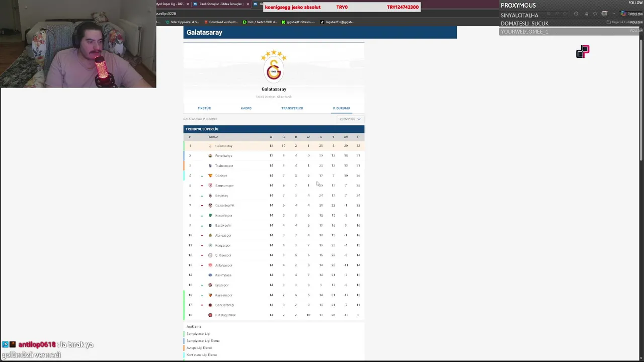Click the Kocaelispor team badge
Image resolution: width=644 pixels, height=362 pixels.
pyautogui.click(x=210, y=215)
